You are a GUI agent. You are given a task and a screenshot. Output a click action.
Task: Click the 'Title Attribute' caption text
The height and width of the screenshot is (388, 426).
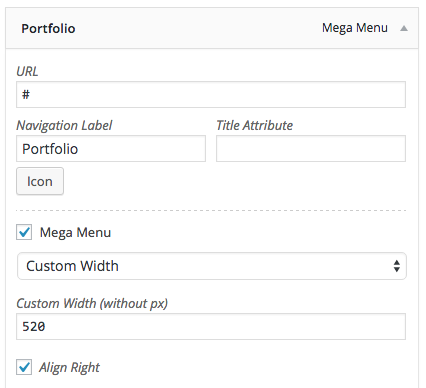pyautogui.click(x=255, y=126)
